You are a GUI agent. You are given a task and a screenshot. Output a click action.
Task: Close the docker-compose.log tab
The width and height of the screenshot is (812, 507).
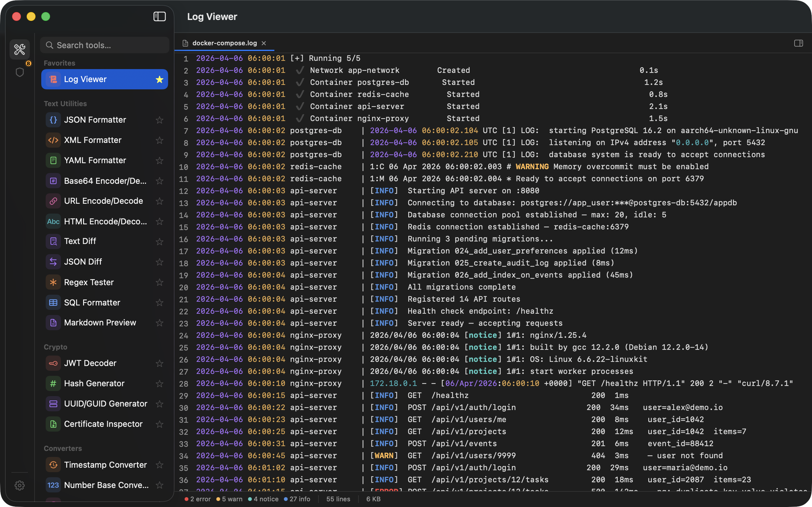264,43
